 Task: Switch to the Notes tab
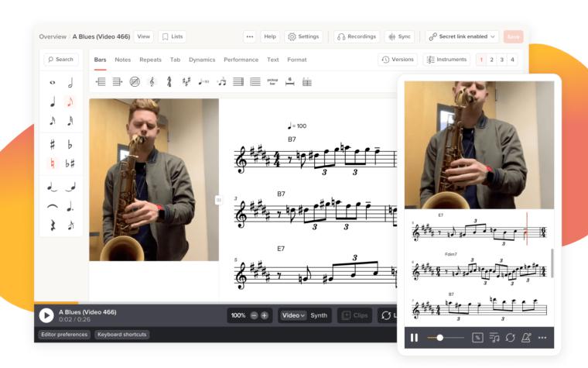click(x=122, y=60)
